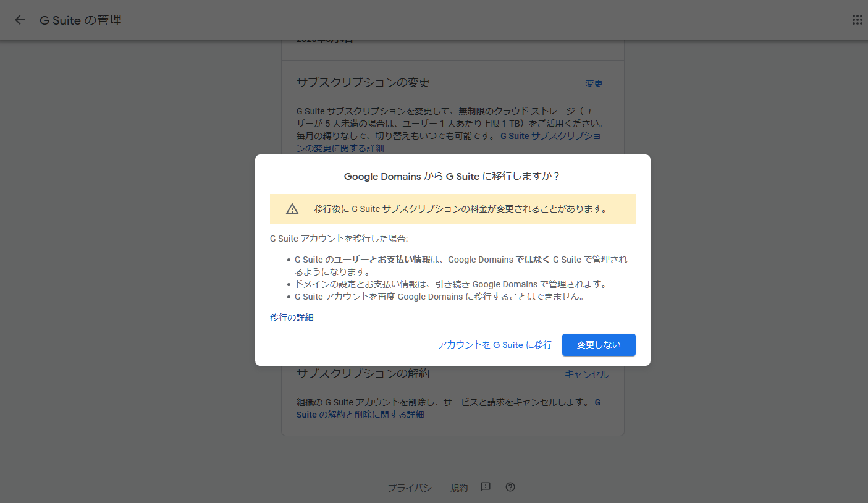
Task: Click the キャンセル link for サブスクリプションの解約
Action: [x=587, y=374]
